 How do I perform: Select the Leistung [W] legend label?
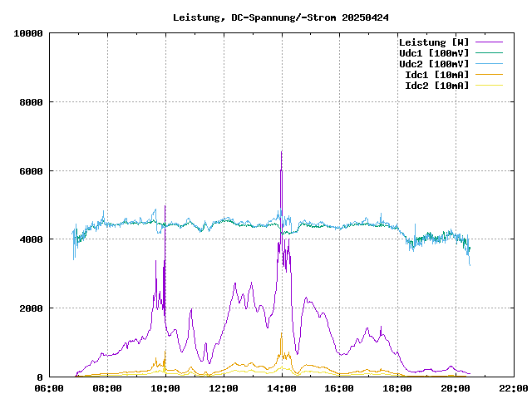point(433,42)
